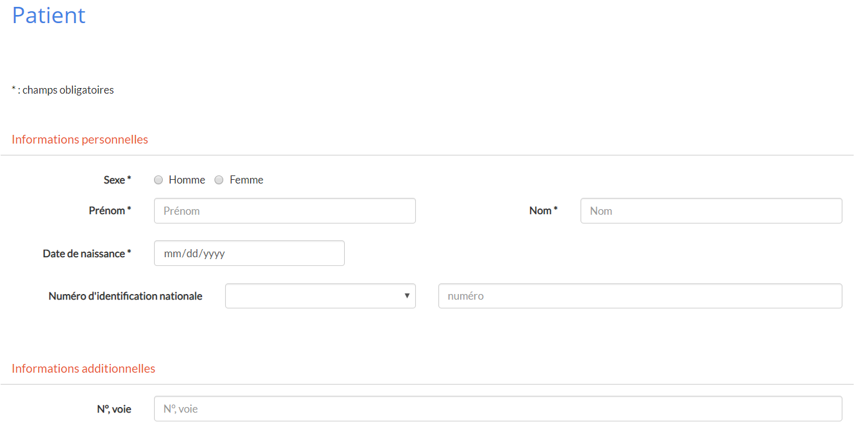
Task: Click the "* : champs obligatoires" note
Action: pos(62,89)
